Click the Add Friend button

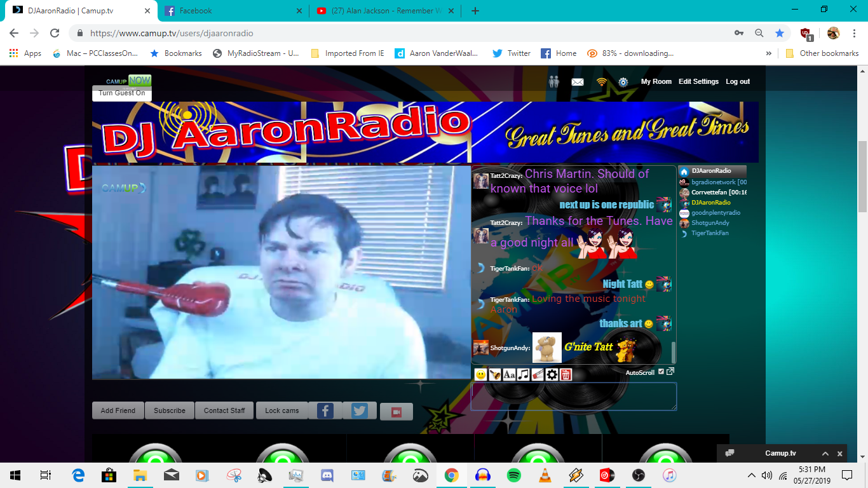coord(118,410)
